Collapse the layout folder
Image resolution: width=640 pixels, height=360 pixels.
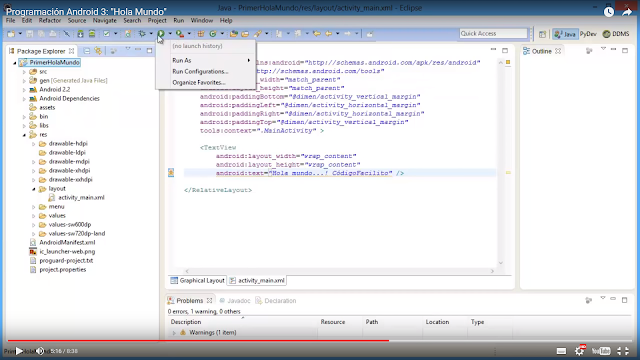33,189
